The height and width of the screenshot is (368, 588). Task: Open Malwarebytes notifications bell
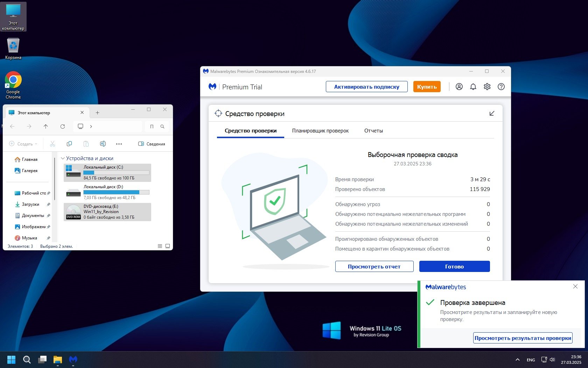pyautogui.click(x=473, y=87)
